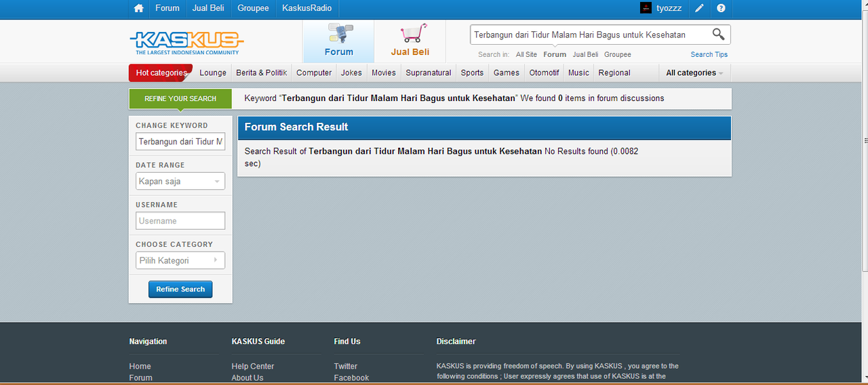Click the main search text field
The image size is (868, 385).
[590, 35]
